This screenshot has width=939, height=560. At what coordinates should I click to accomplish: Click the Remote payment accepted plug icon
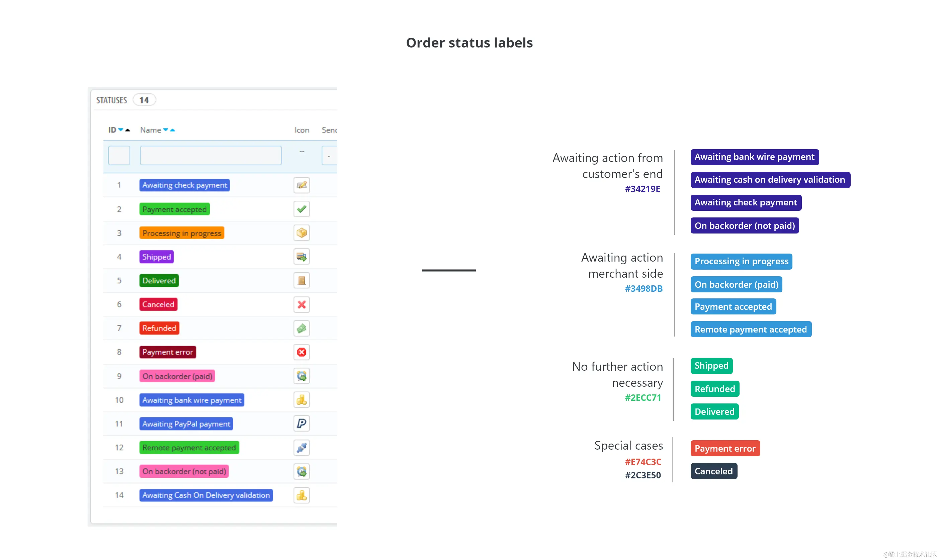[301, 448]
